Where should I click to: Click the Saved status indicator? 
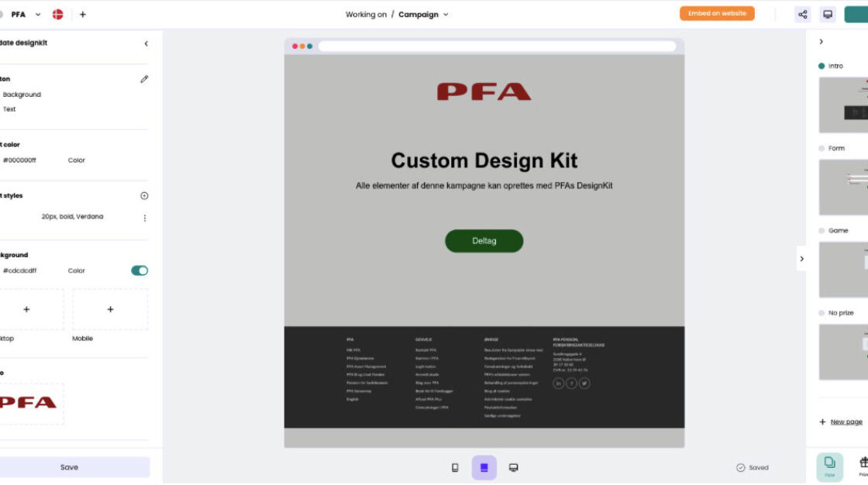point(753,468)
